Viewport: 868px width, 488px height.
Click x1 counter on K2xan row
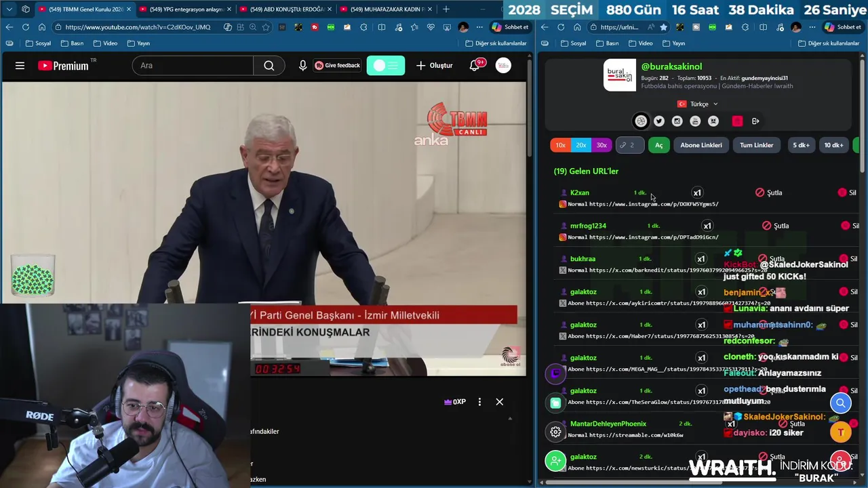click(697, 192)
